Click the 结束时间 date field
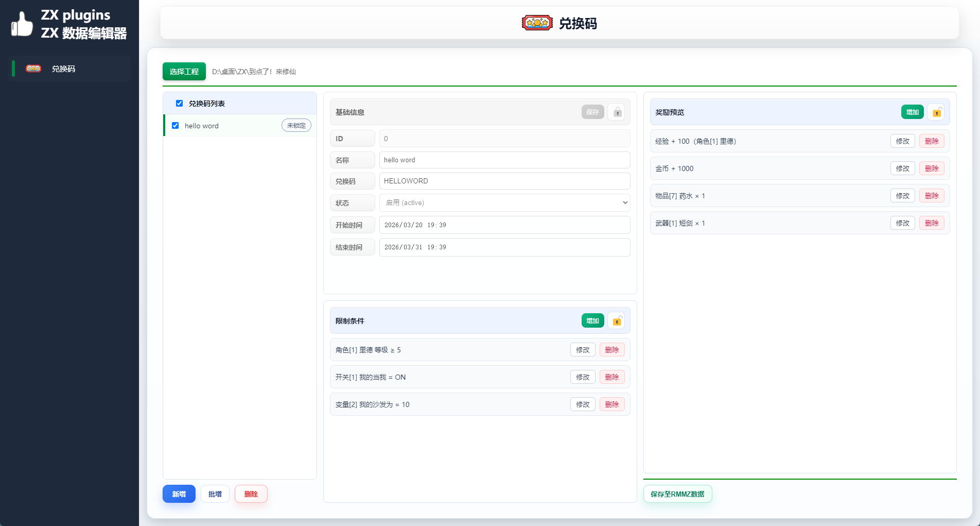The image size is (980, 526). click(504, 247)
